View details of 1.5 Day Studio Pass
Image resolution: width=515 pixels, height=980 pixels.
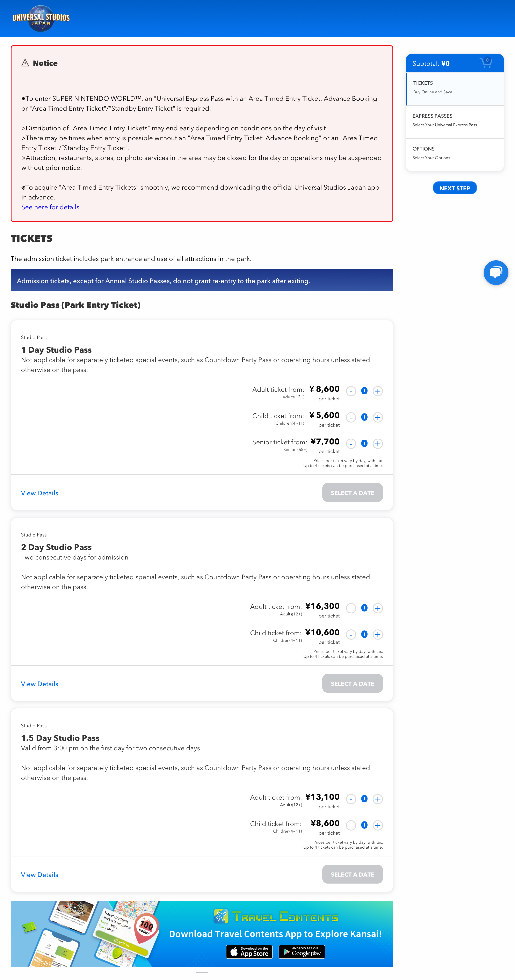click(x=39, y=875)
